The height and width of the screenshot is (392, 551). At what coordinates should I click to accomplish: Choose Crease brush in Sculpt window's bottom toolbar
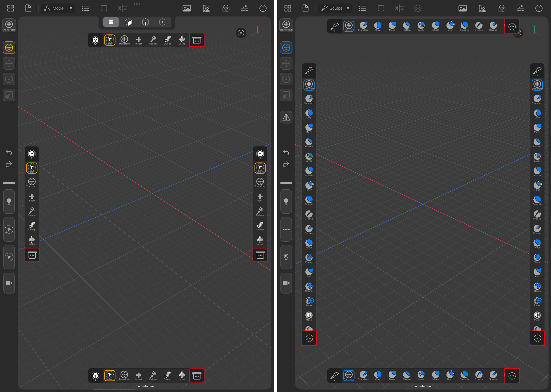click(x=479, y=375)
